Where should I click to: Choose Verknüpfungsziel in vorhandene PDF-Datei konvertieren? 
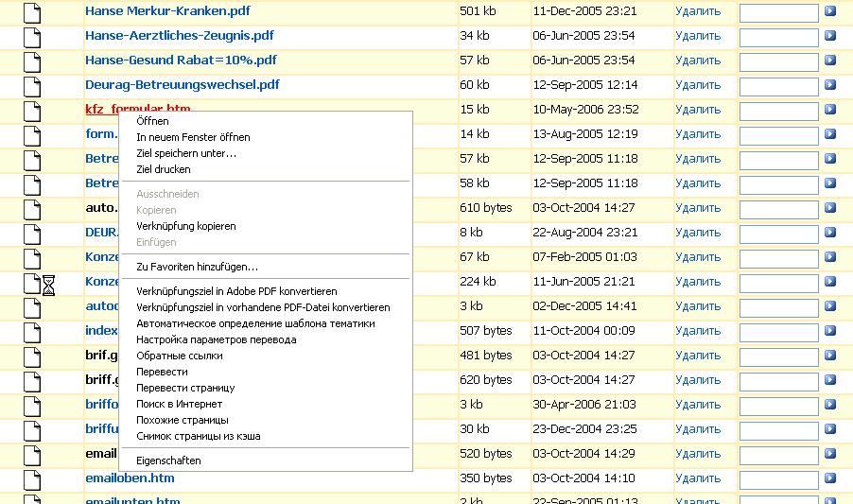pyautogui.click(x=263, y=307)
